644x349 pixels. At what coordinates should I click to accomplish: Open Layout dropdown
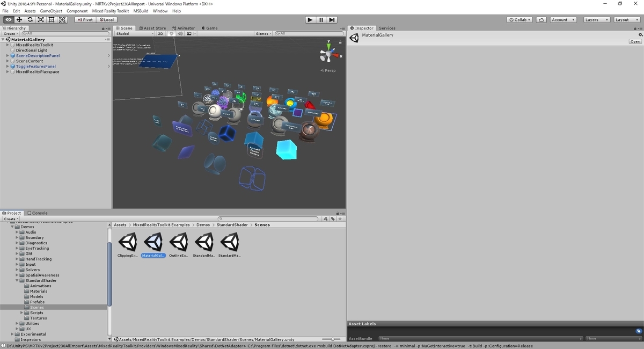click(x=627, y=19)
